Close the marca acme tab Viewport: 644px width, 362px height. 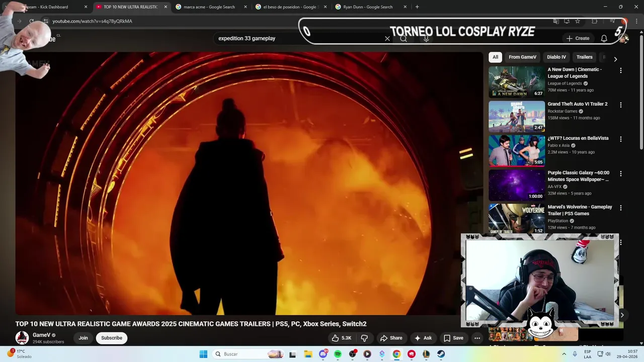pyautogui.click(x=246, y=7)
